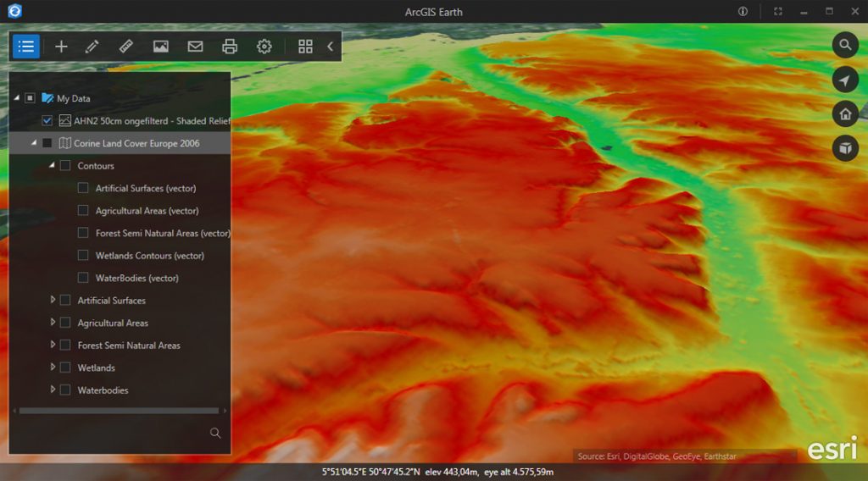Click the info icon in the title bar
Screen dimensions: 868x481
(x=743, y=12)
